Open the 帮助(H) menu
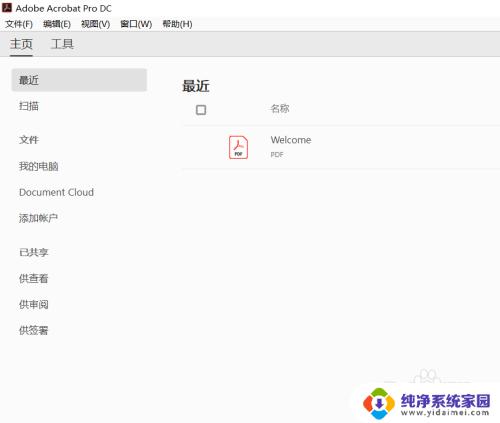This screenshot has height=423, width=500. click(x=177, y=24)
